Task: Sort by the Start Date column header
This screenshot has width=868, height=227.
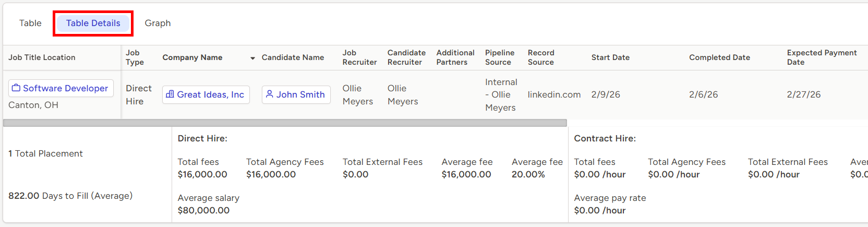Action: (x=610, y=57)
